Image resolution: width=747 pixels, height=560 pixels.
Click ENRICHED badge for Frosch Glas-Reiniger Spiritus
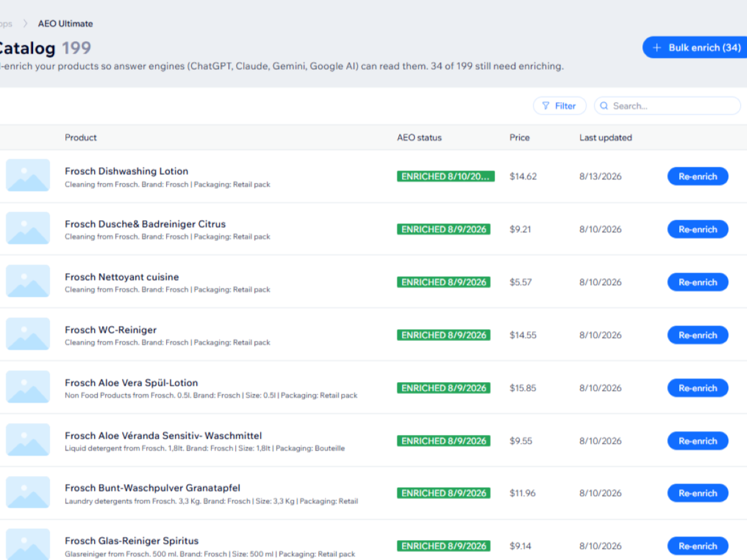[443, 546]
